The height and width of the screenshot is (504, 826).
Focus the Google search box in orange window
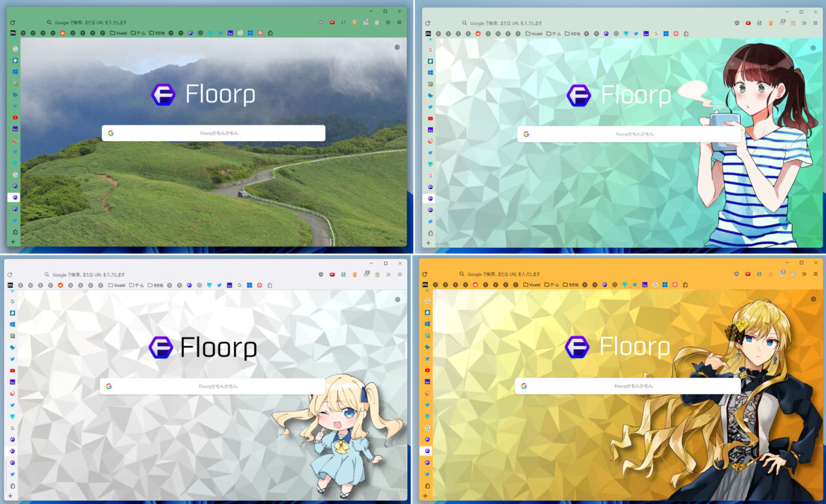pyautogui.click(x=628, y=386)
